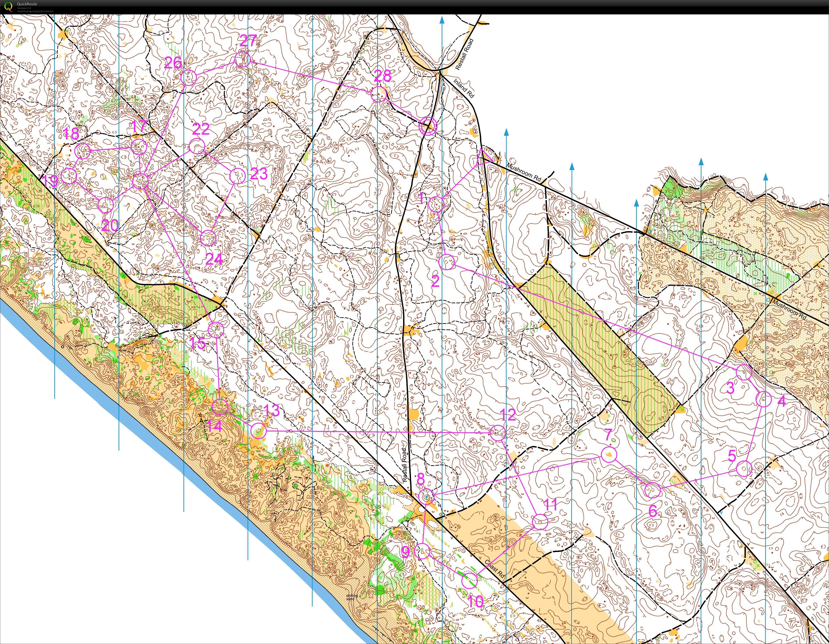Viewport: 829px width, 644px height.
Task: Select control circle 20
Action: point(106,205)
